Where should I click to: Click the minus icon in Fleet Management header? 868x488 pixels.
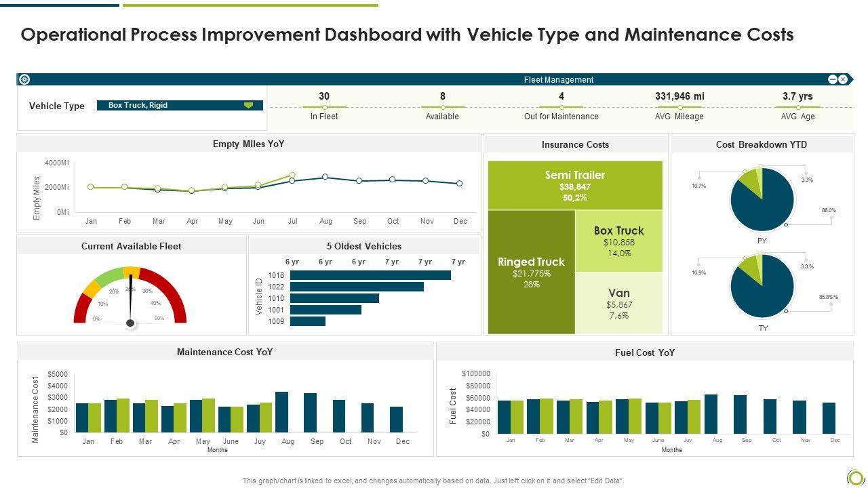pyautogui.click(x=833, y=79)
